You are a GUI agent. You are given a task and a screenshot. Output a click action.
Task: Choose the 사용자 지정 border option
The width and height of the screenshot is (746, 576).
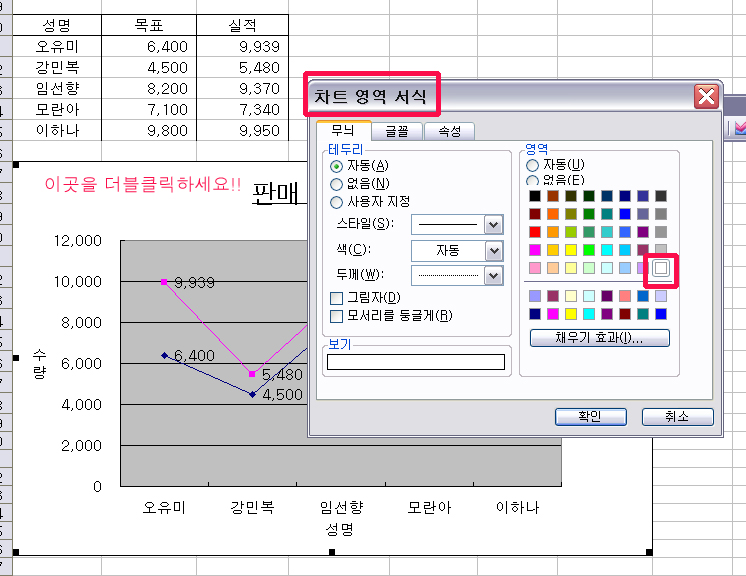click(x=370, y=202)
